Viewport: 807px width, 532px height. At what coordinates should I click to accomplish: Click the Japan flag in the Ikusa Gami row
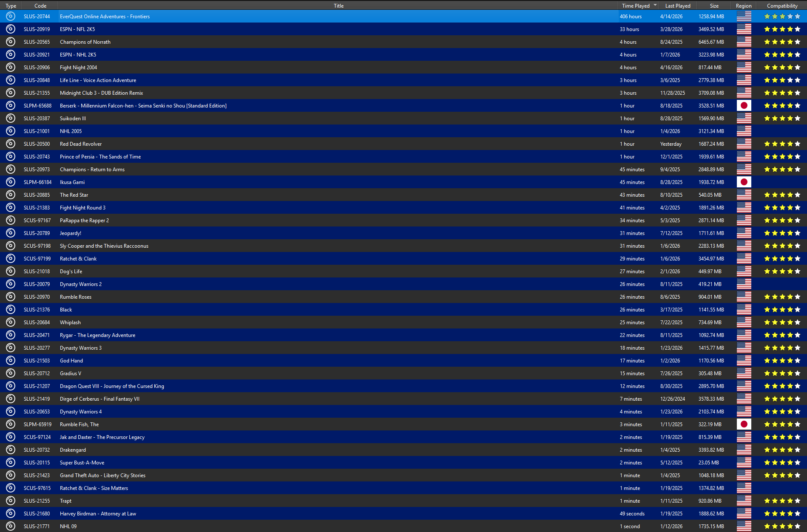click(744, 182)
